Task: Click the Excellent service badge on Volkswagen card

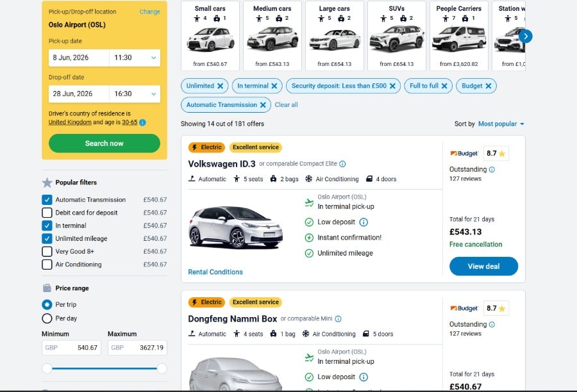Action: point(255,147)
